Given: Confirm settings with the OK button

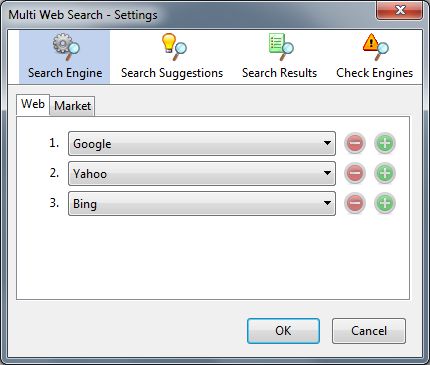Looking at the screenshot, I should coord(283,331).
